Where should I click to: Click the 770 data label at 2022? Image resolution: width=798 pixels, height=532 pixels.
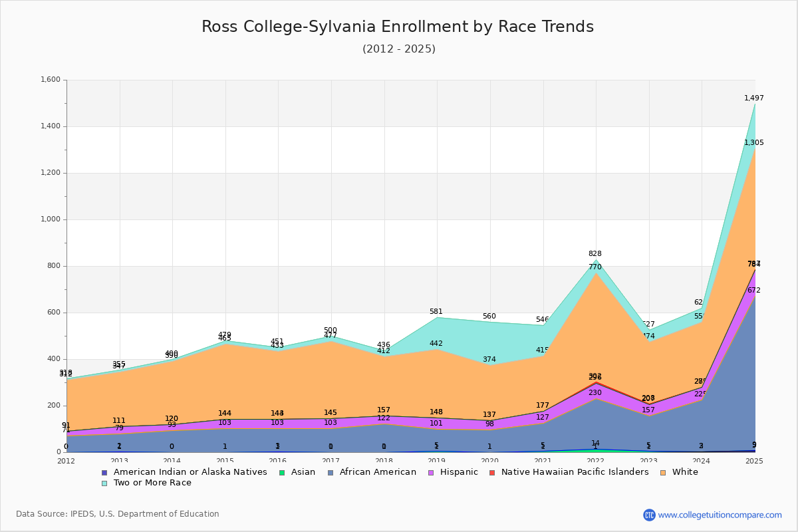tap(595, 267)
